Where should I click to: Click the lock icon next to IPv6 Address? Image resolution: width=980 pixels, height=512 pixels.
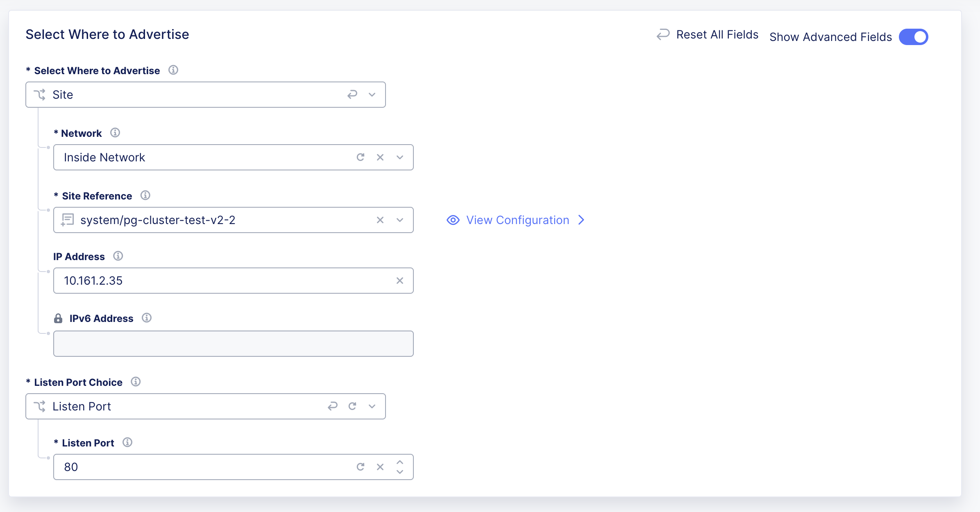[x=58, y=318]
